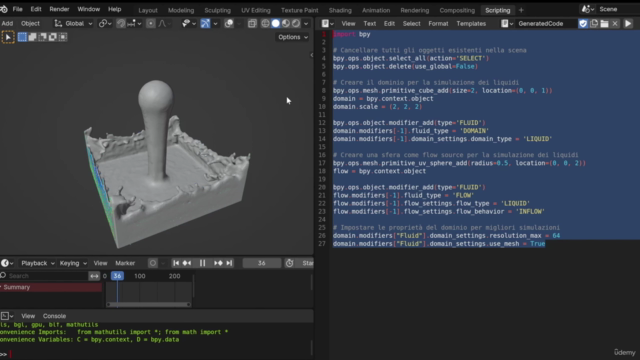Open object visibility and selectability dropdown
This screenshot has width=640, height=360.
click(189, 24)
